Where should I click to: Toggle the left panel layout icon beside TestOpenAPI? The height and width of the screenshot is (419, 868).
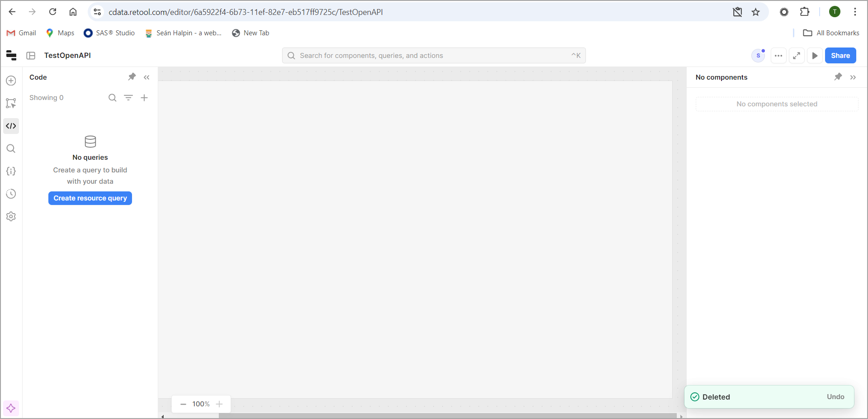pos(31,56)
